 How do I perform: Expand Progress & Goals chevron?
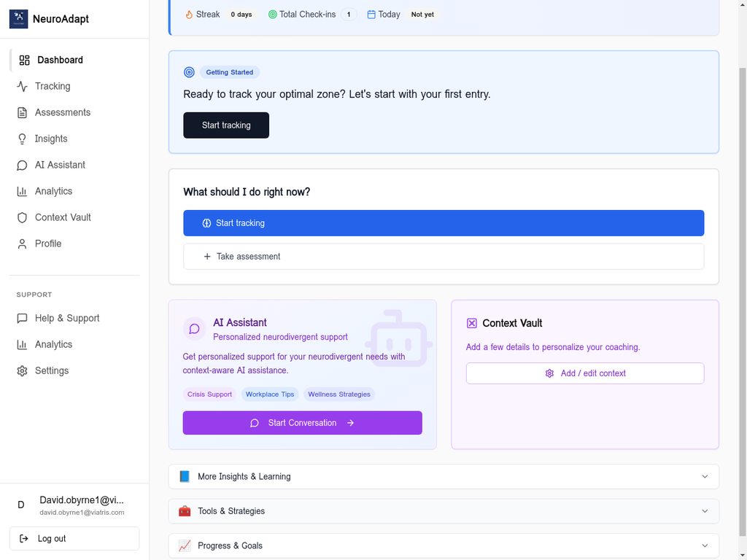[x=705, y=545]
